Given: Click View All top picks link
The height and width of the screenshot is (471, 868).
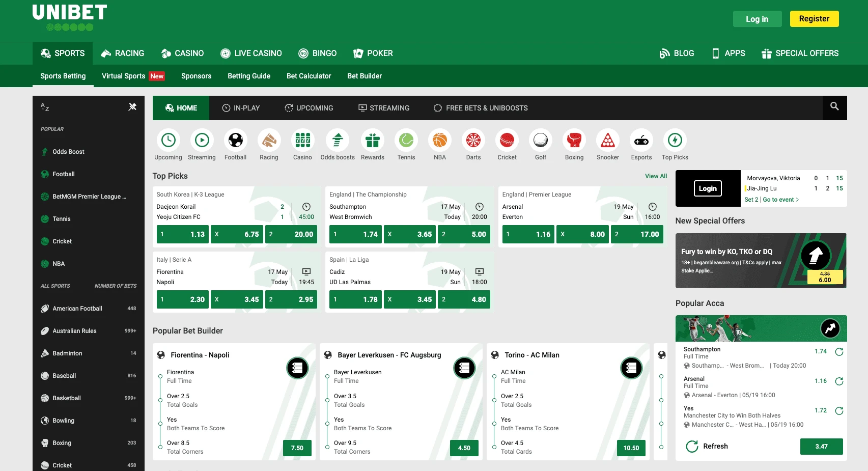Looking at the screenshot, I should point(656,176).
